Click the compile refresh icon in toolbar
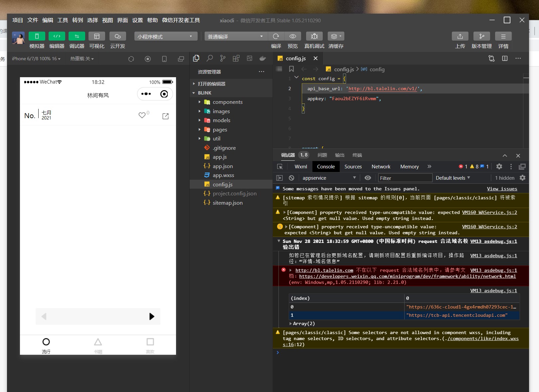Image resolution: width=539 pixels, height=392 pixels. tap(276, 36)
